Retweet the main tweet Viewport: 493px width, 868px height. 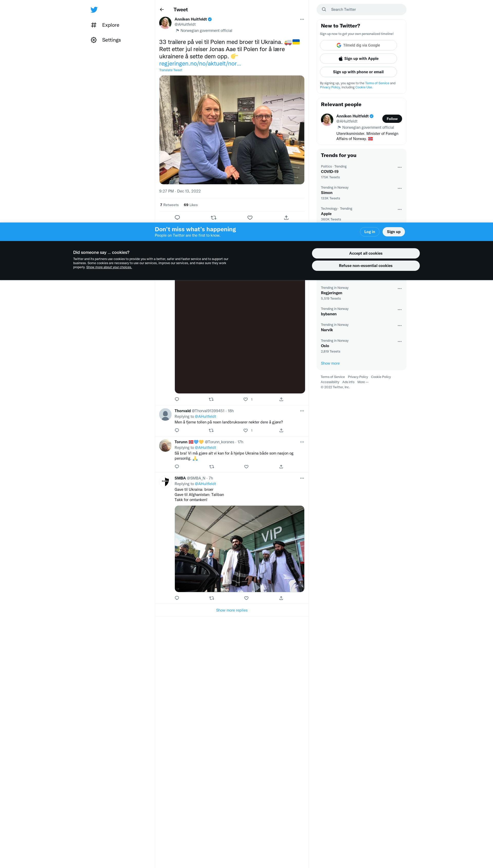pyautogui.click(x=213, y=217)
